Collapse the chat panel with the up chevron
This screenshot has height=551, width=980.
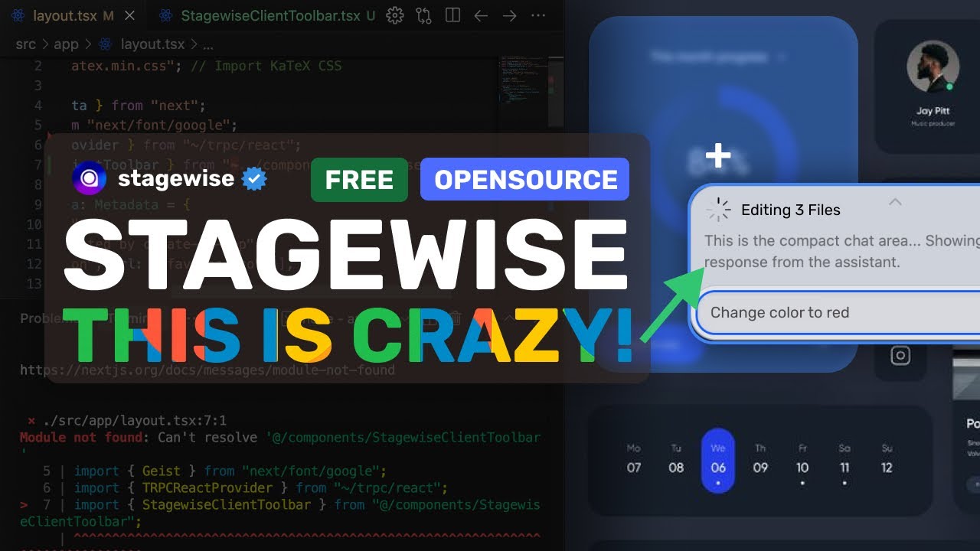click(x=894, y=202)
